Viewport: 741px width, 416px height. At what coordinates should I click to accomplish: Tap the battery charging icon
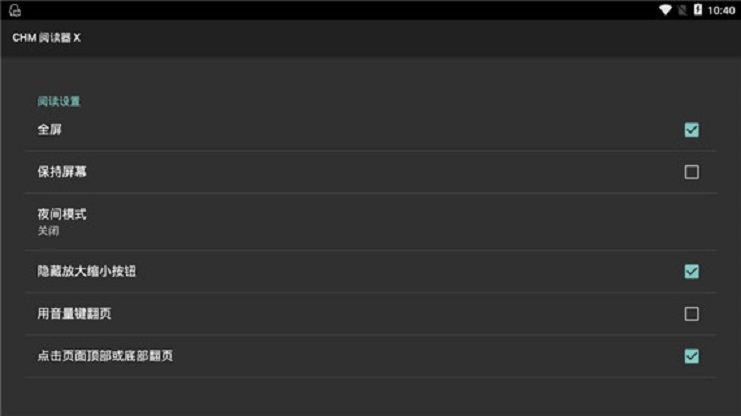(698, 10)
